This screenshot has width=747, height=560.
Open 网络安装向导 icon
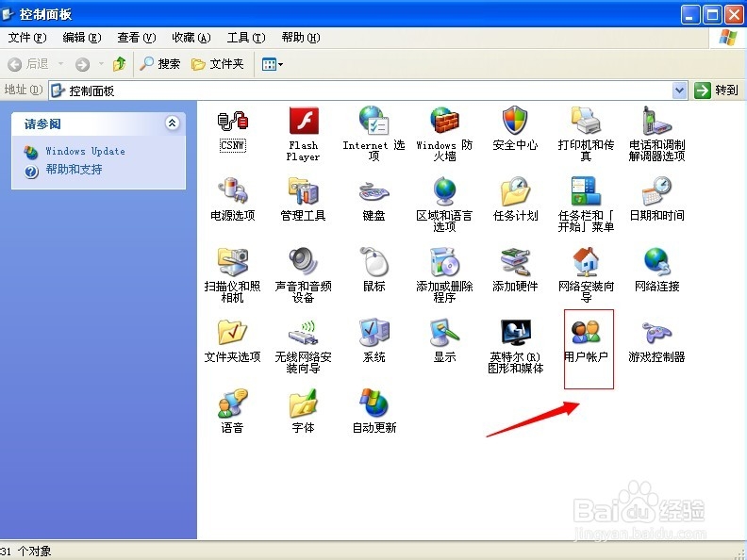click(x=586, y=261)
